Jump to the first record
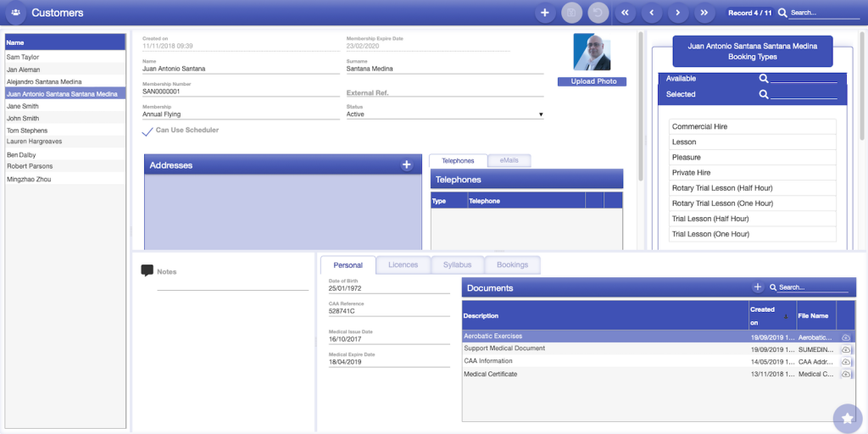Image resolution: width=868 pixels, height=434 pixels. [x=625, y=12]
